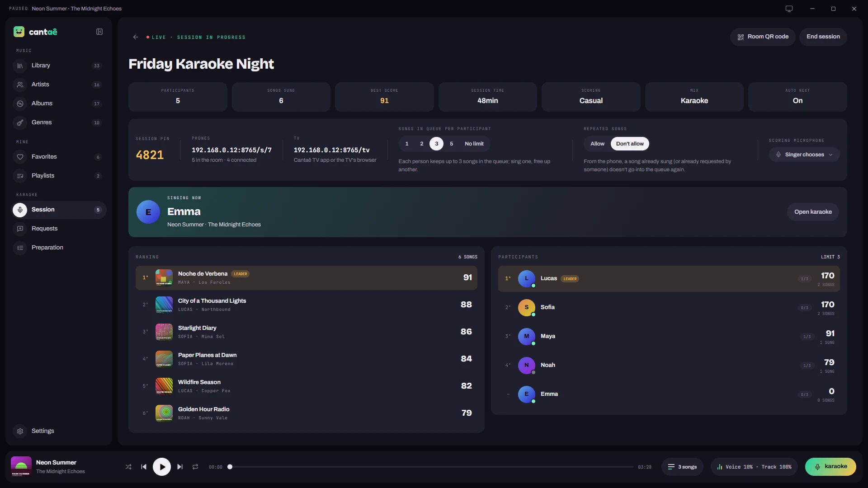Image resolution: width=868 pixels, height=488 pixels.
Task: Skip to the previous track
Action: (144, 467)
